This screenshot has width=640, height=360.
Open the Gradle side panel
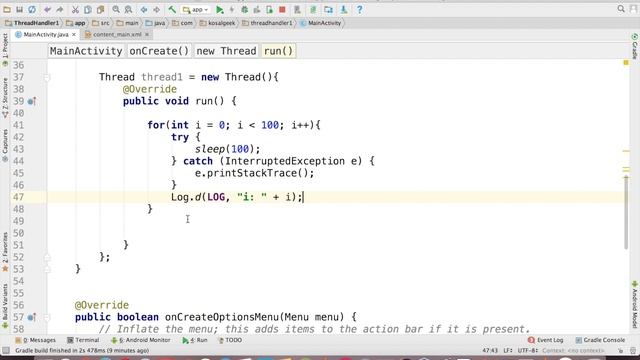(635, 46)
